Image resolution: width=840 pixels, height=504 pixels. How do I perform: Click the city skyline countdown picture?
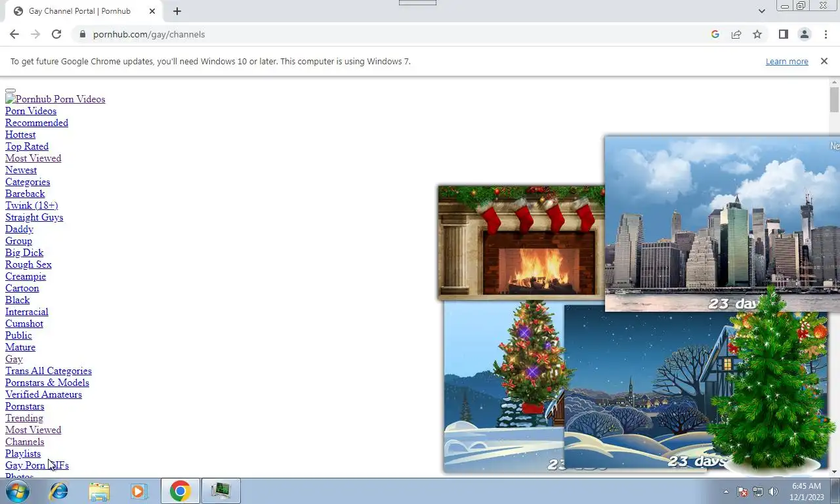tap(722, 223)
